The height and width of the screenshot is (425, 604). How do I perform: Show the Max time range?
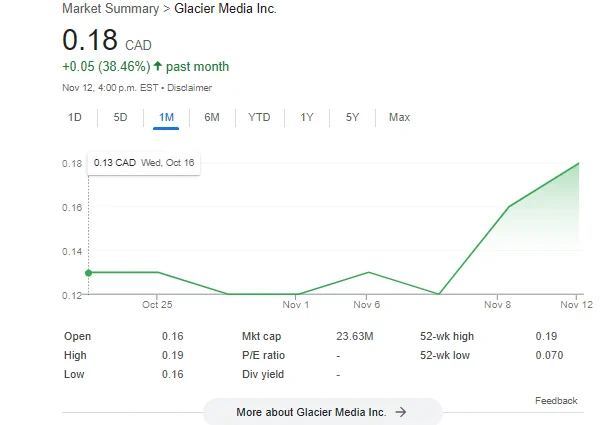[x=399, y=117]
